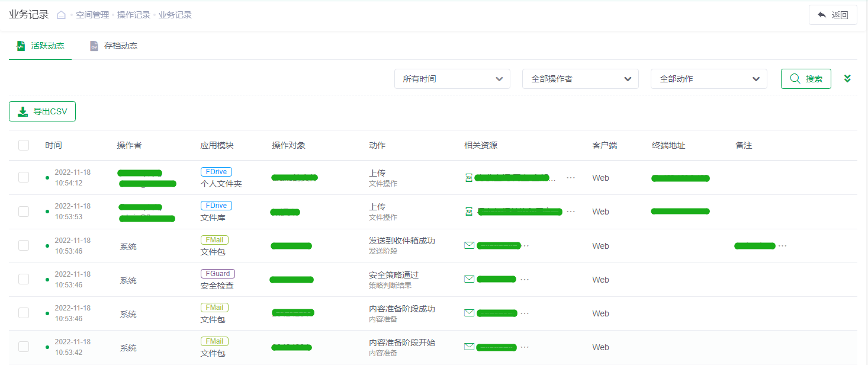Select the 活跃动态 tab
Image resolution: width=868 pixels, height=365 pixels.
40,46
